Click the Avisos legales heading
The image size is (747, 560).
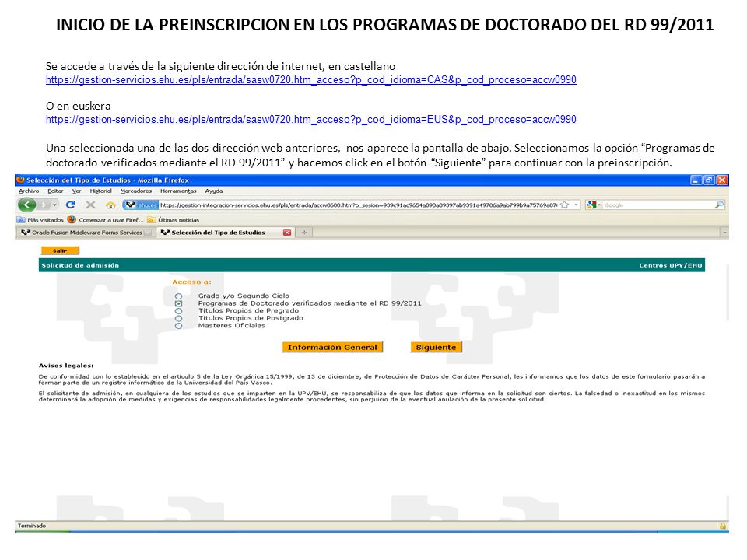pyautogui.click(x=66, y=366)
